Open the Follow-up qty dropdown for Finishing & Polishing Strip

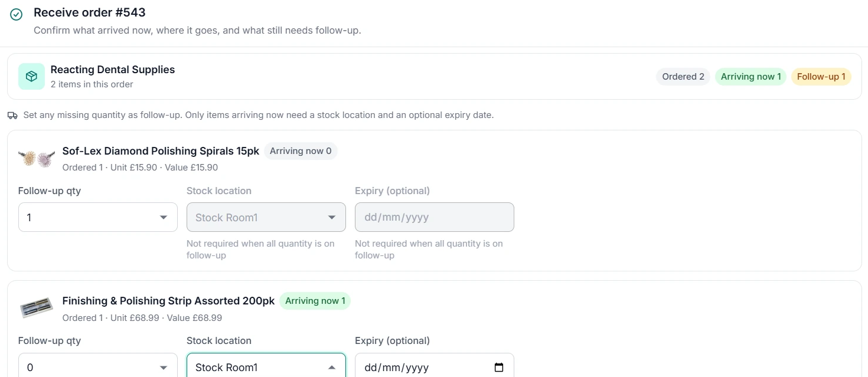pyautogui.click(x=98, y=366)
